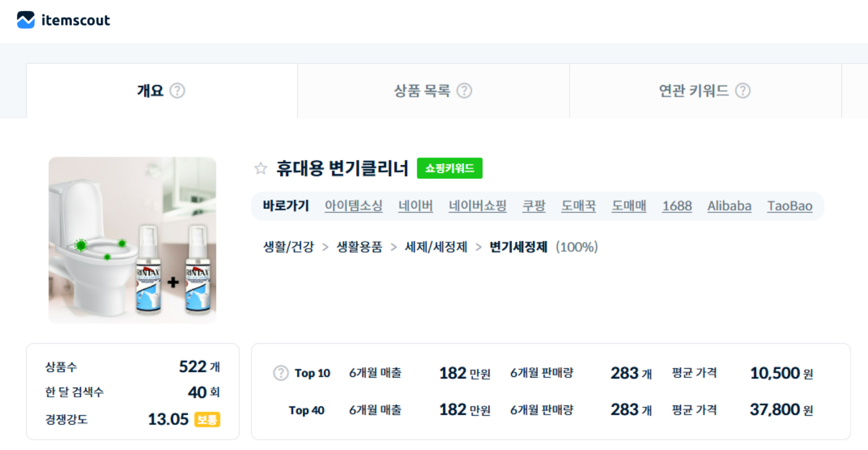Click the itemscout wordmark in the header
Viewport: 868px width, 450px height.
pos(76,20)
